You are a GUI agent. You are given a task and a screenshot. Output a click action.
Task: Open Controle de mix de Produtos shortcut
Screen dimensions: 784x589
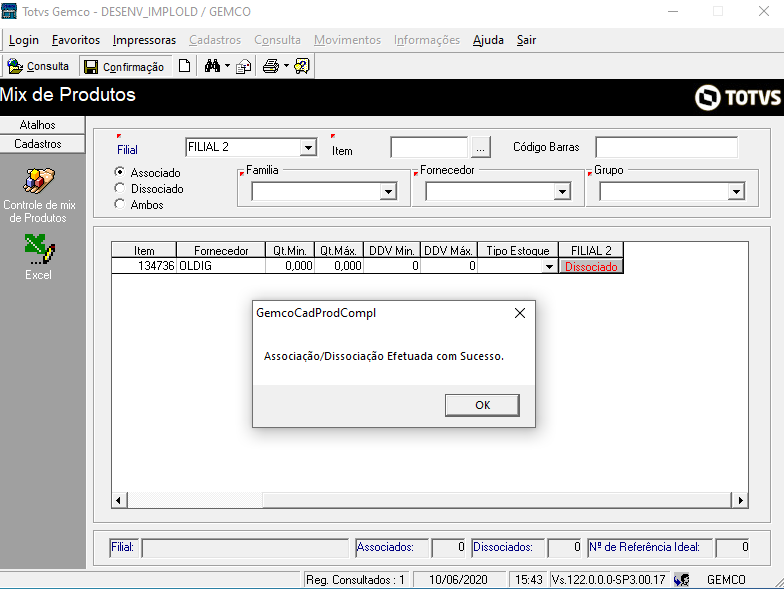click(x=39, y=196)
